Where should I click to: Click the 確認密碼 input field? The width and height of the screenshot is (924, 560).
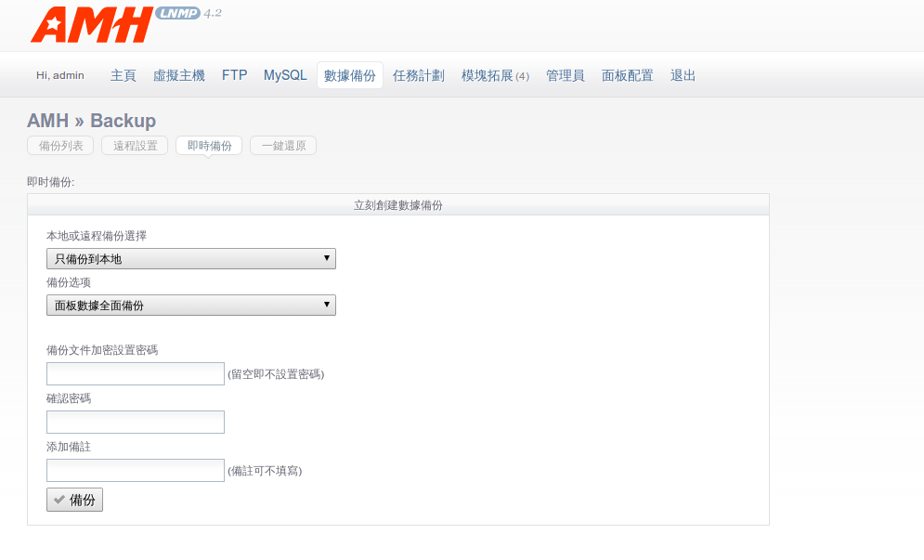[136, 423]
